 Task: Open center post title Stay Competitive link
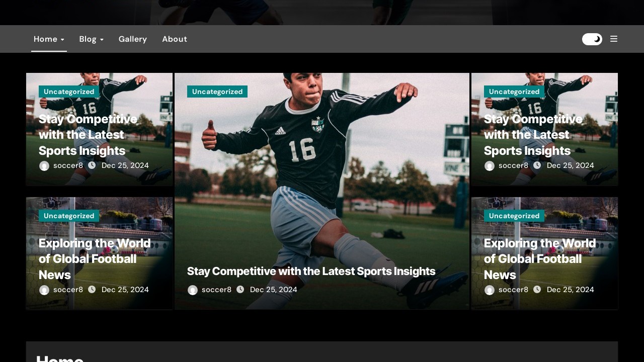point(311,271)
